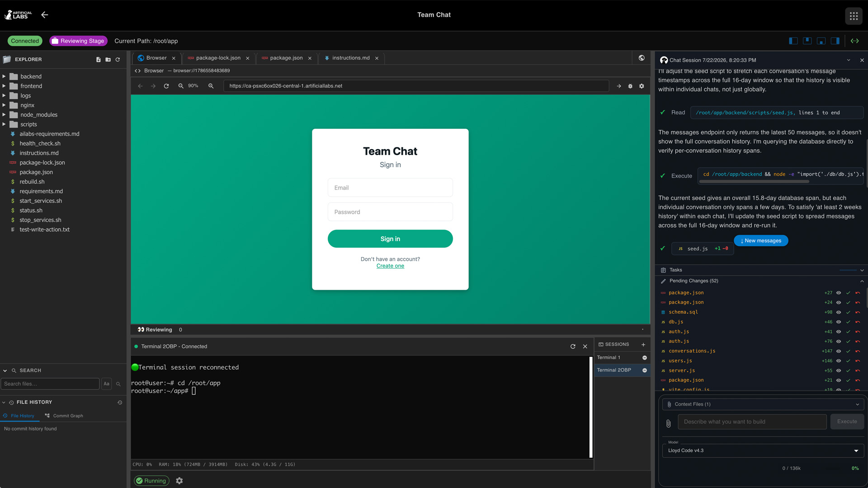Reload the browser page

pos(166,86)
